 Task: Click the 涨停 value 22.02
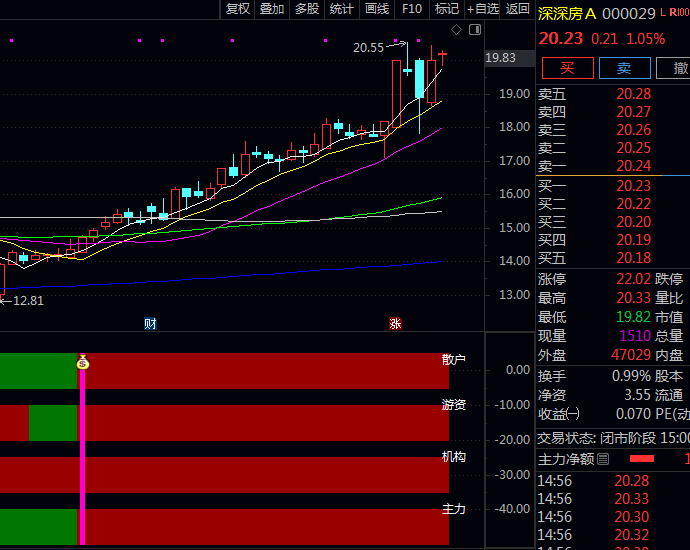(x=633, y=279)
